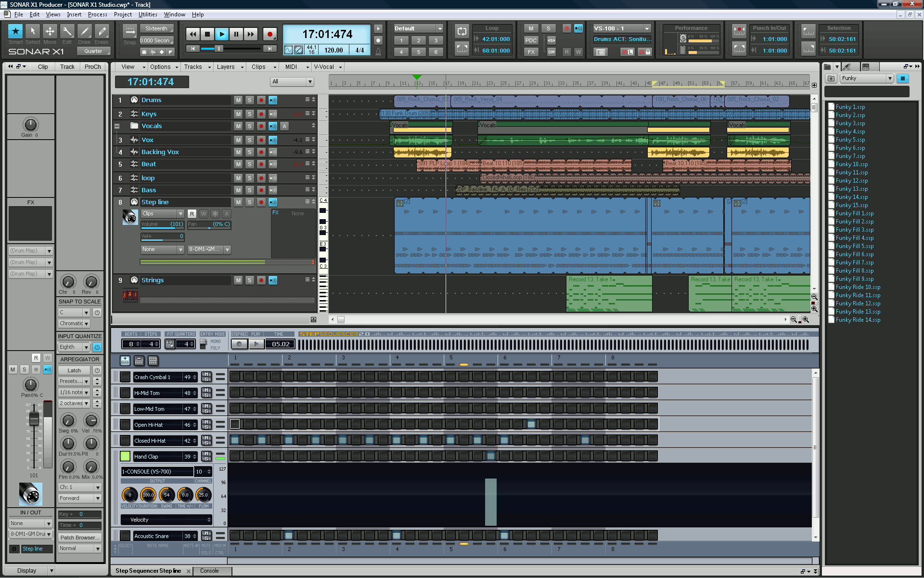
Task: Pause the transport
Action: (236, 34)
